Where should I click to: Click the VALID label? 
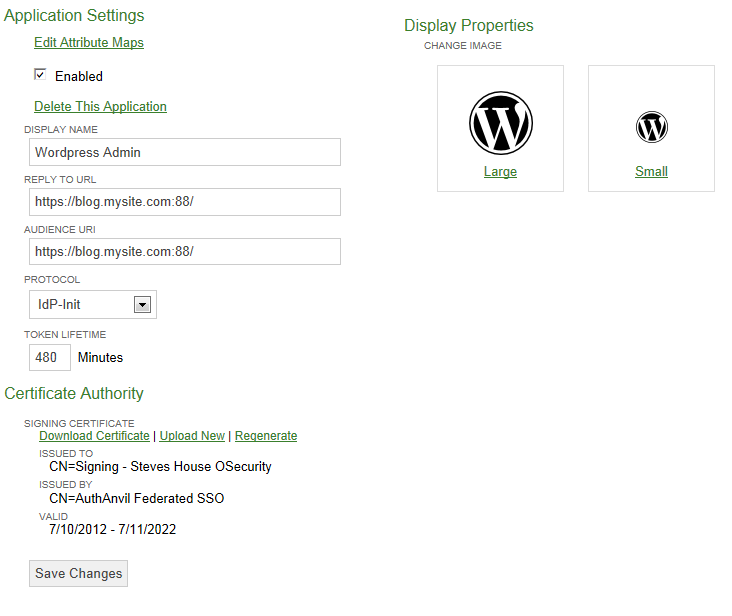click(x=53, y=517)
